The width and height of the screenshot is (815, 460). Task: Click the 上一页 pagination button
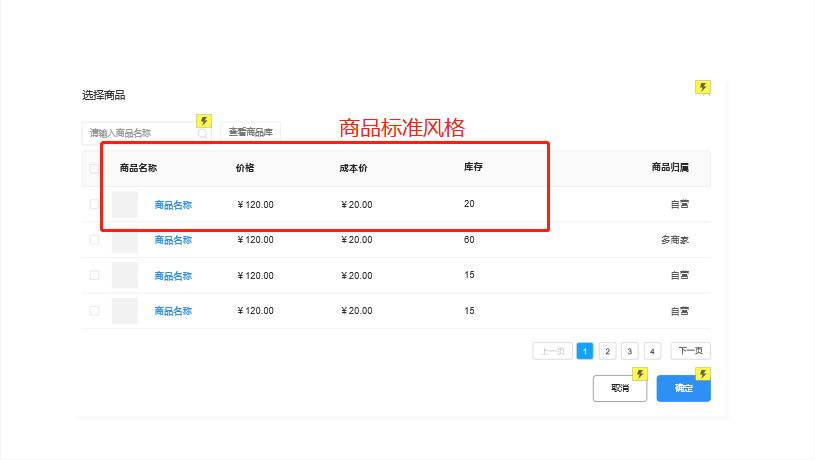[x=553, y=351]
